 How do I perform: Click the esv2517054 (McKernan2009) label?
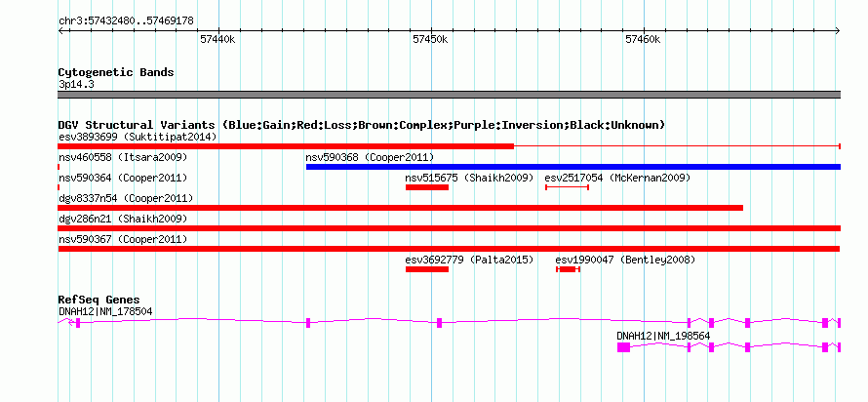(617, 178)
